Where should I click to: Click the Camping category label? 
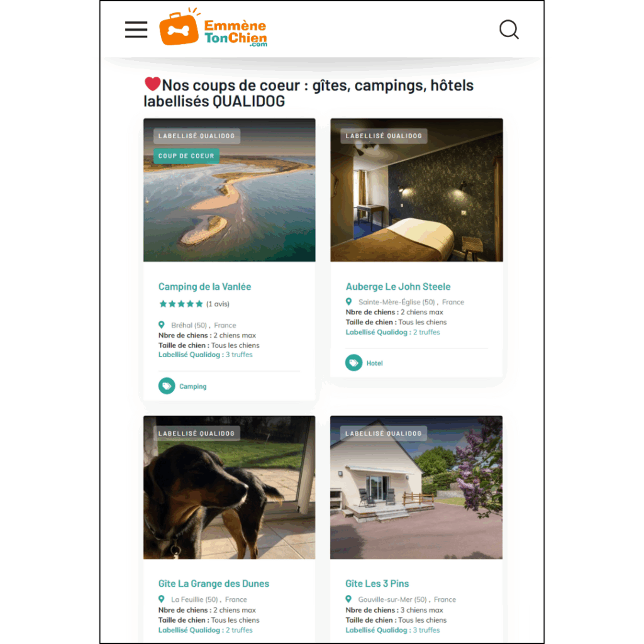[193, 386]
